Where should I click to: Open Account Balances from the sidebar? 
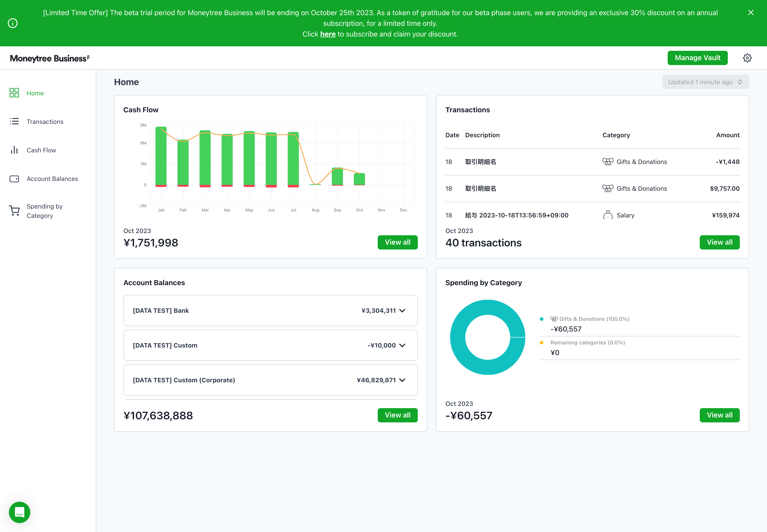coord(52,179)
